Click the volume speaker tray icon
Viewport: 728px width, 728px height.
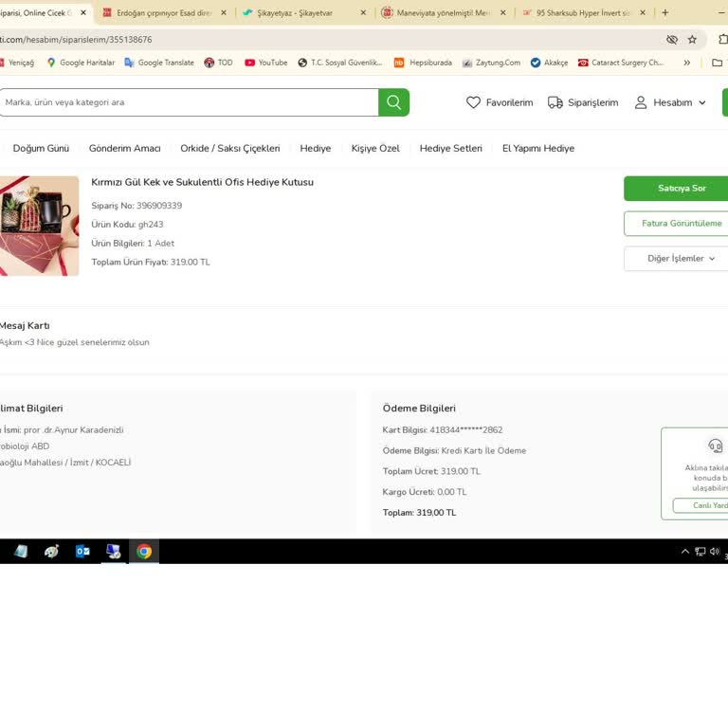tap(715, 551)
